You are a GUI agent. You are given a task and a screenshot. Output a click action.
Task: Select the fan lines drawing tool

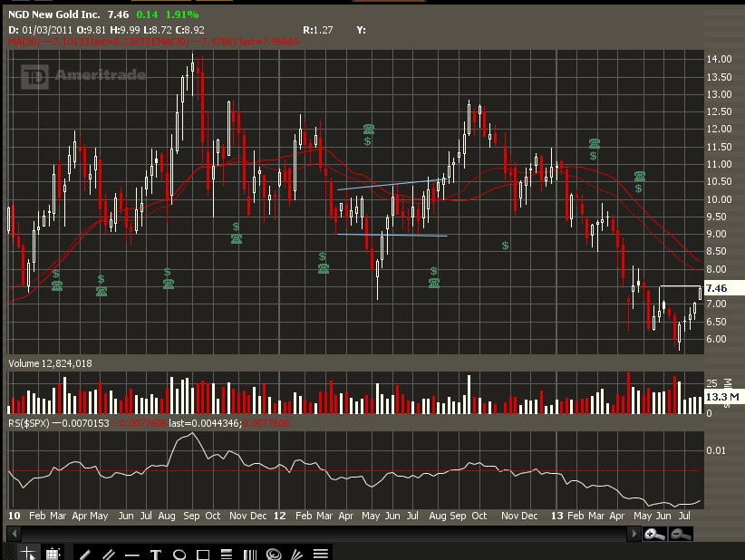pyautogui.click(x=296, y=554)
